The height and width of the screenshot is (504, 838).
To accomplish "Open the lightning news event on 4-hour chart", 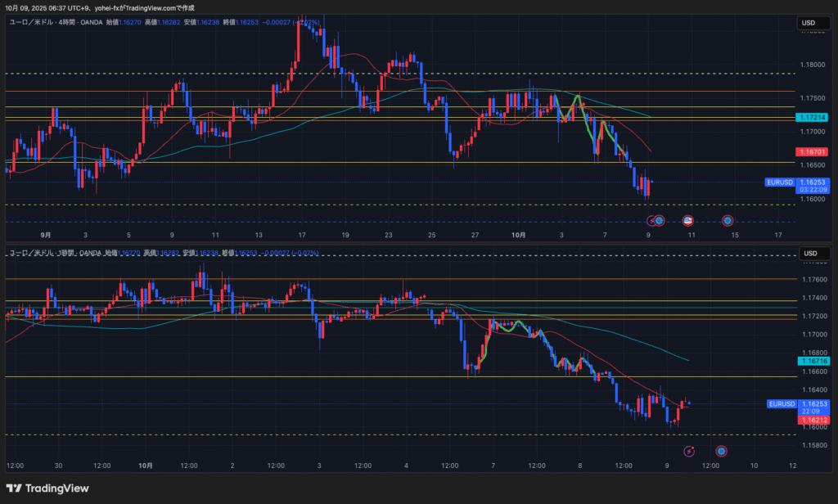I will coord(652,220).
